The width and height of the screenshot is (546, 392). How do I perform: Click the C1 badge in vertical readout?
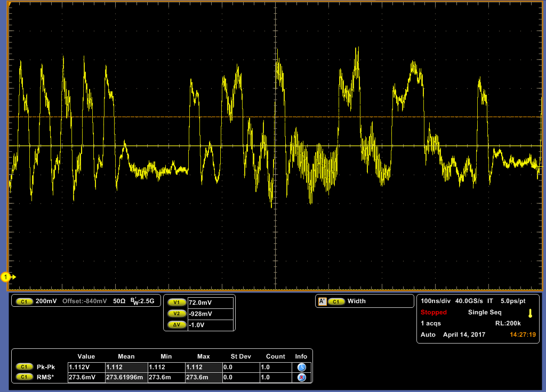coord(24,301)
